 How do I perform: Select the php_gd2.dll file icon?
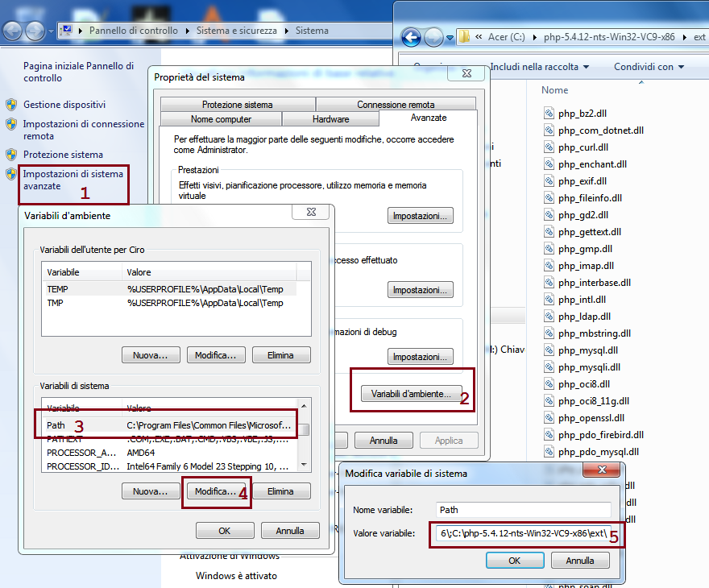coord(550,214)
